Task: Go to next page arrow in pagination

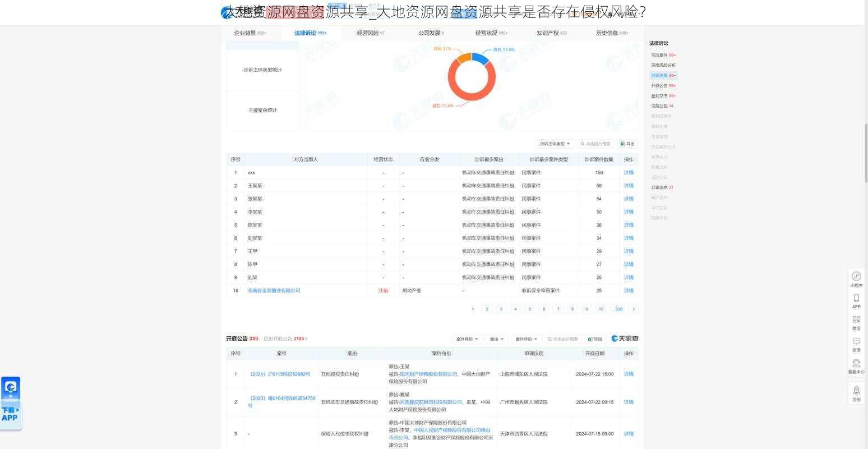Action: 634,309
